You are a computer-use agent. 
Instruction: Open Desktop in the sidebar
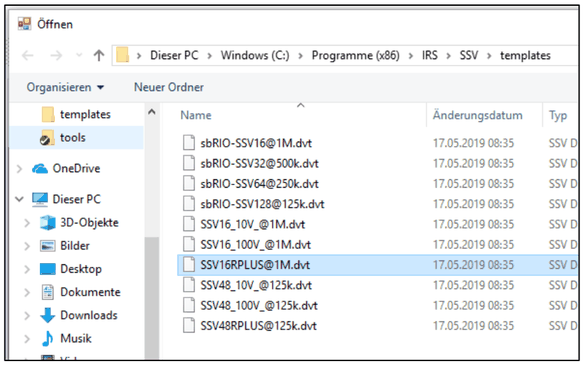[x=81, y=269]
